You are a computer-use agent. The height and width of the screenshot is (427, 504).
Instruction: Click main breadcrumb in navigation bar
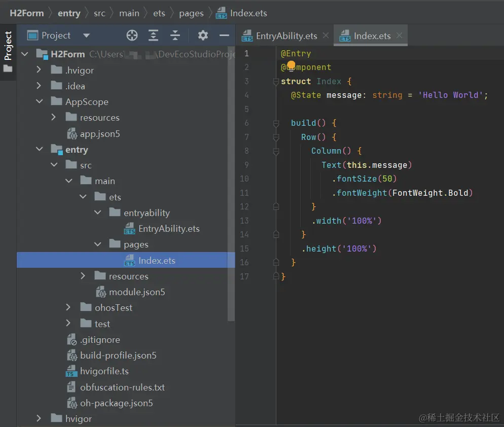(x=129, y=13)
